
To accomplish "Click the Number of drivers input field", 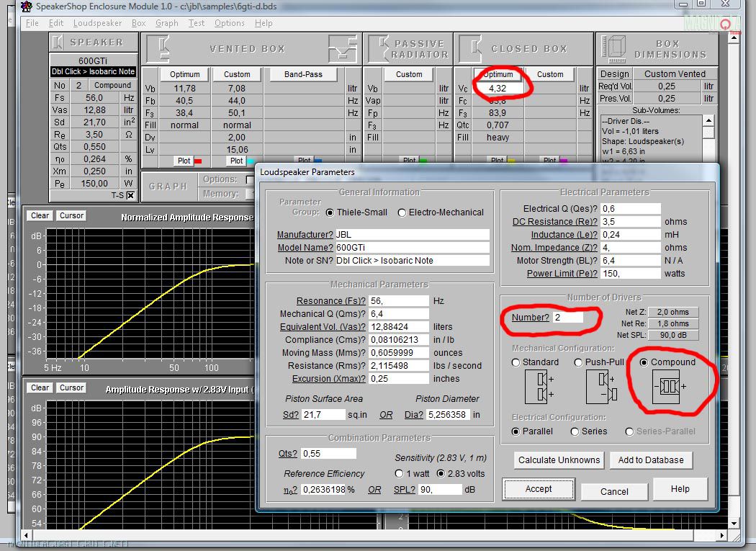I will [x=568, y=318].
